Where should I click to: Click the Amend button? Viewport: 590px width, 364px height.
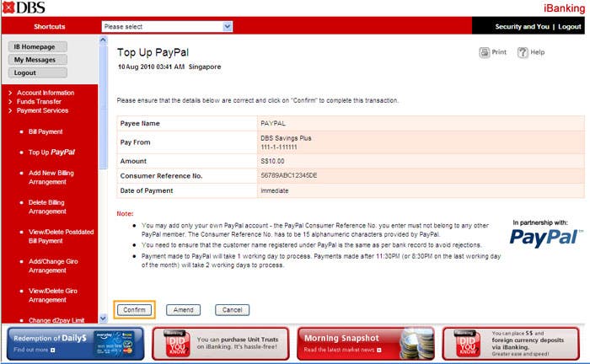(183, 310)
